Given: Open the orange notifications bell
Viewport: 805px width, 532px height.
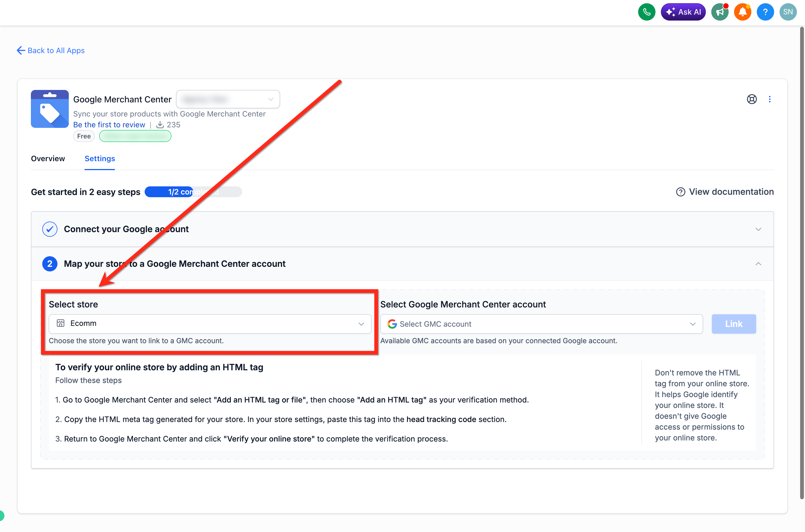Looking at the screenshot, I should click(743, 12).
